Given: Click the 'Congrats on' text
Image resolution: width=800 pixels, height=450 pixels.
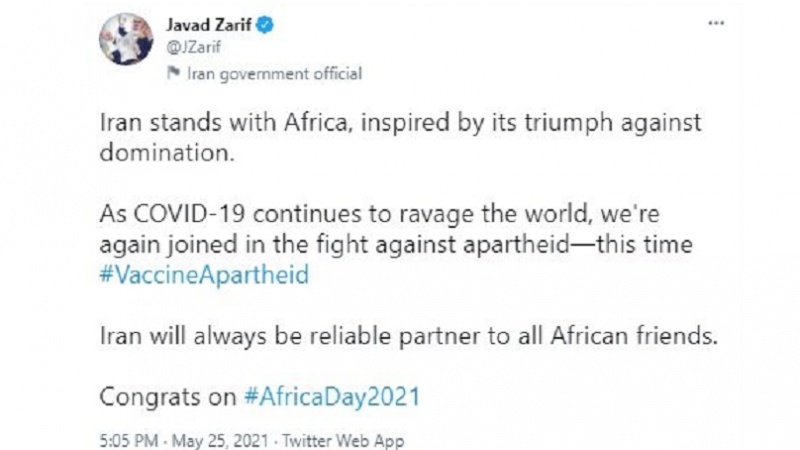Looking at the screenshot, I should [168, 397].
